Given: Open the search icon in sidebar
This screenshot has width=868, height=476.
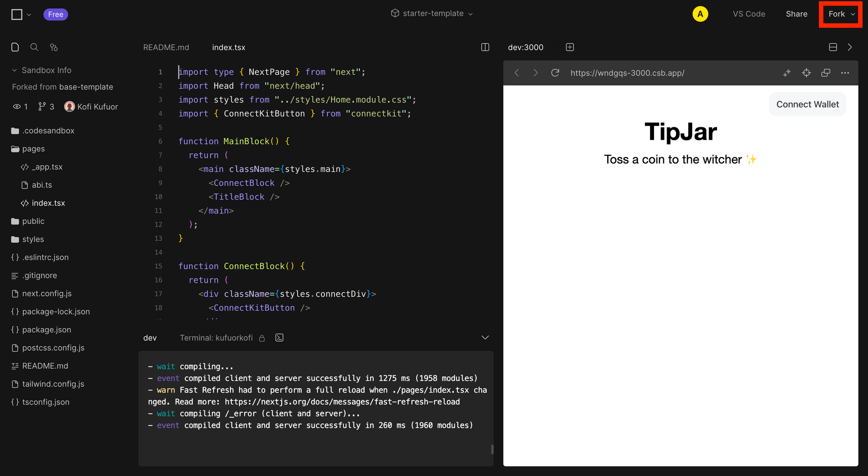Looking at the screenshot, I should coord(34,47).
